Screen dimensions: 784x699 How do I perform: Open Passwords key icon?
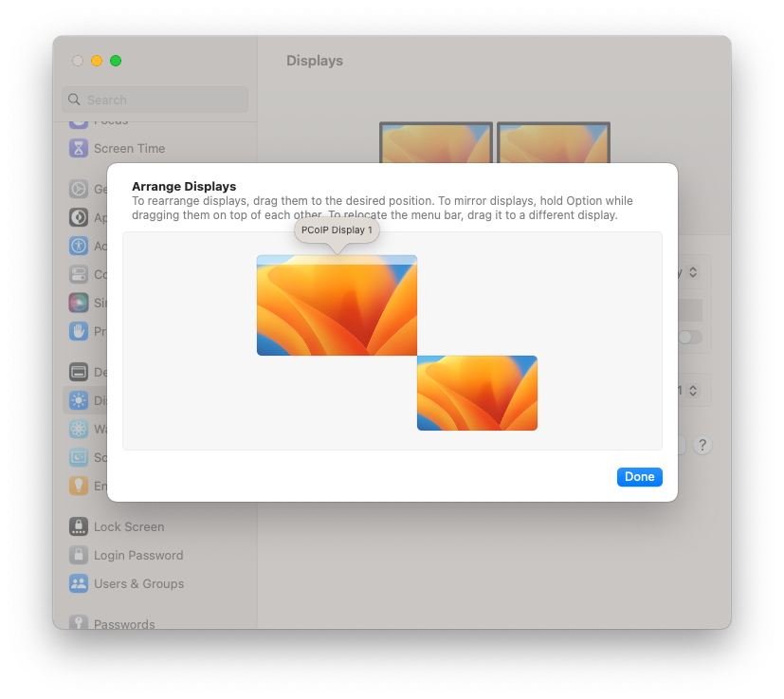coord(79,621)
